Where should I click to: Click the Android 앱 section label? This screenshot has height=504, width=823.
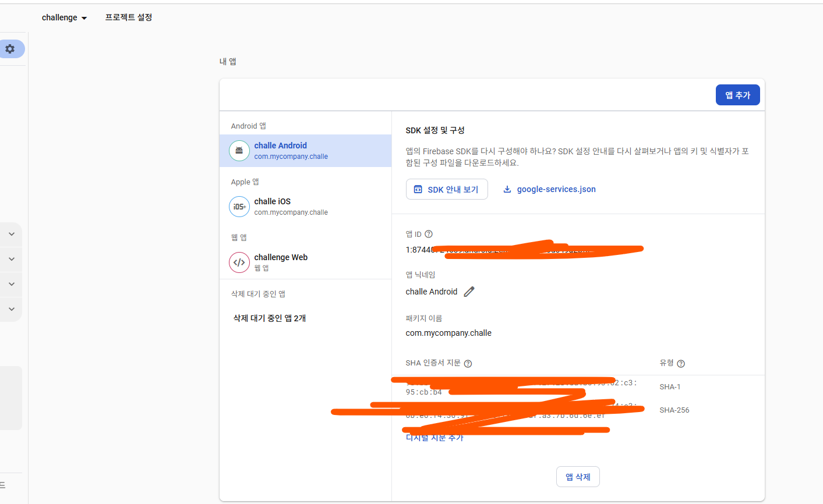pyautogui.click(x=249, y=126)
